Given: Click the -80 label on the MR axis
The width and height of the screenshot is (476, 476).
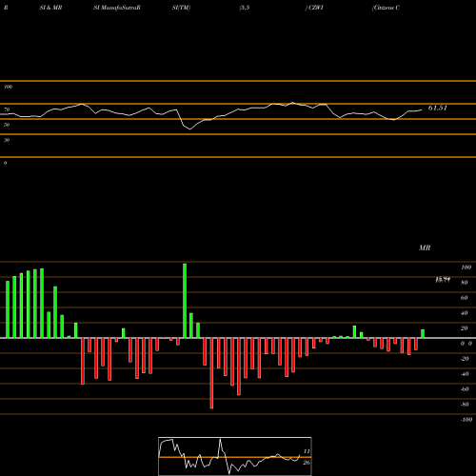Looking at the screenshot, I should (465, 405).
